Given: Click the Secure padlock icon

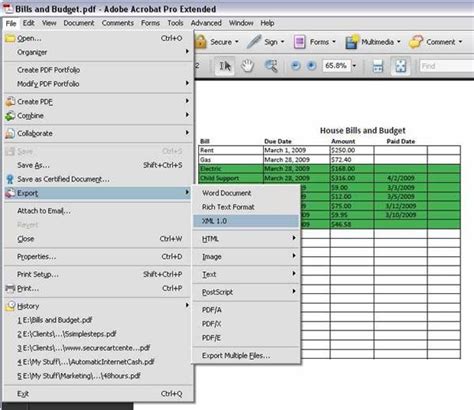Looking at the screenshot, I should point(200,42).
